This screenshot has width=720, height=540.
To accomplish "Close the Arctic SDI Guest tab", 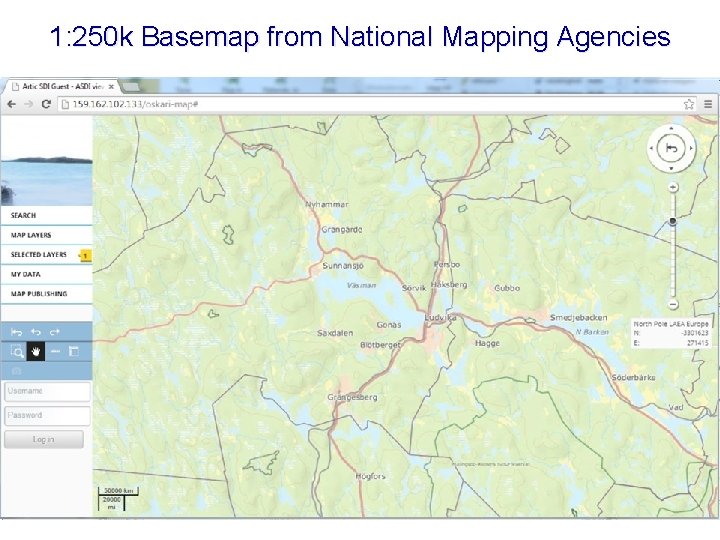I will (111, 86).
